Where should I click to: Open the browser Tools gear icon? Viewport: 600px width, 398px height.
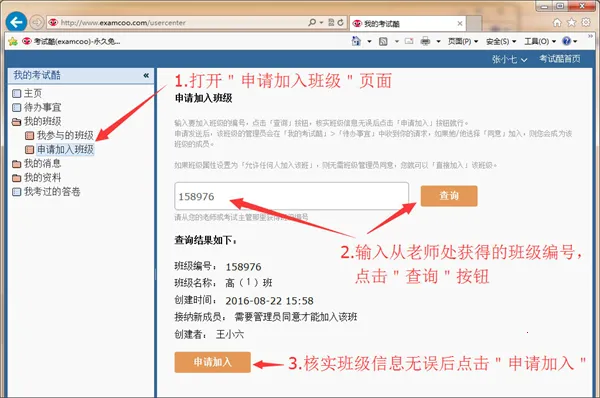point(586,23)
